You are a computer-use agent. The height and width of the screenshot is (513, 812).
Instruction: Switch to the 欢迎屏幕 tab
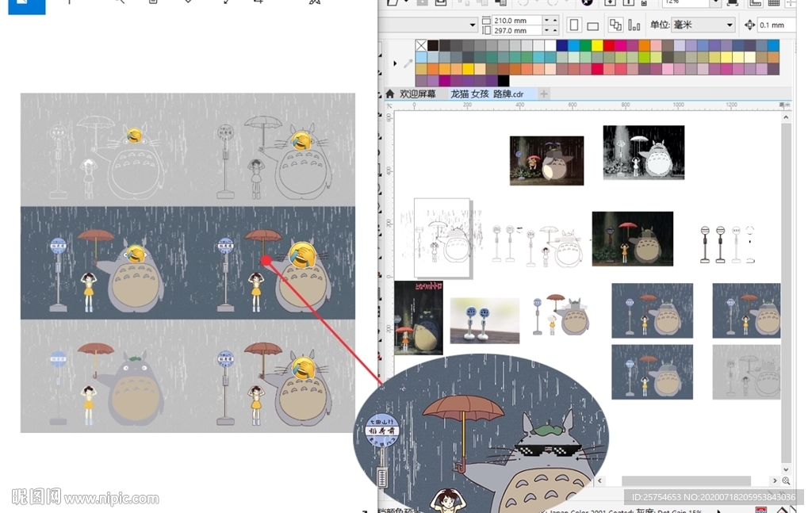(x=417, y=94)
